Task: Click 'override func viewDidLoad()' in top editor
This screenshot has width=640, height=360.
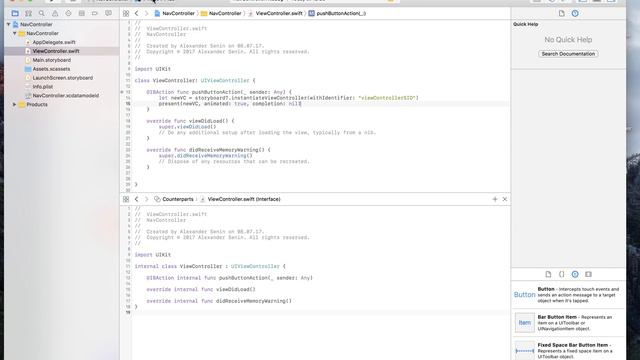Action: [x=190, y=121]
